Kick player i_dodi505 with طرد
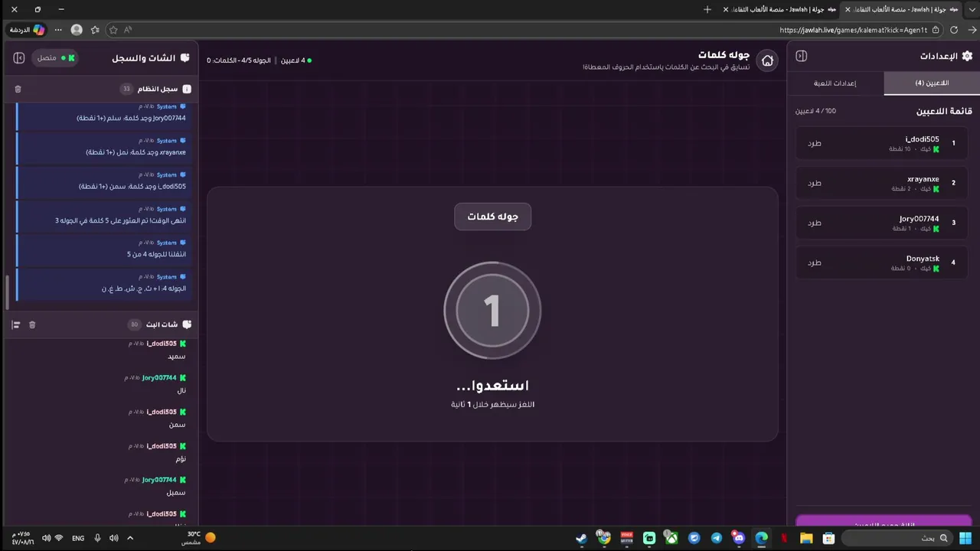 click(x=814, y=143)
